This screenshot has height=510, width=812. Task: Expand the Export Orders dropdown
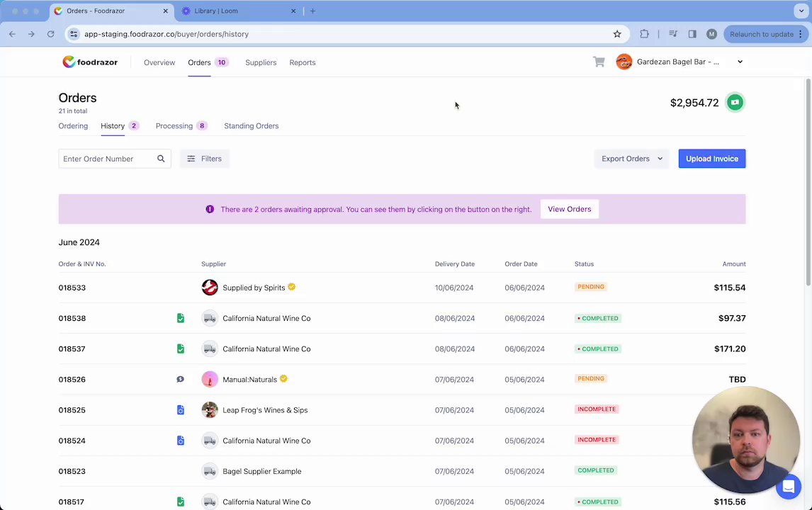[x=632, y=159]
